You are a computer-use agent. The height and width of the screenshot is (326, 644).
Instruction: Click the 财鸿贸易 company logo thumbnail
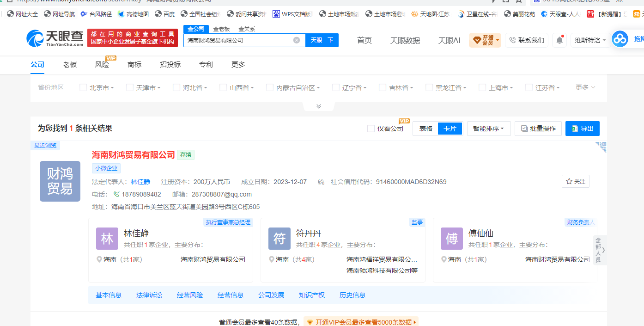tap(60, 181)
